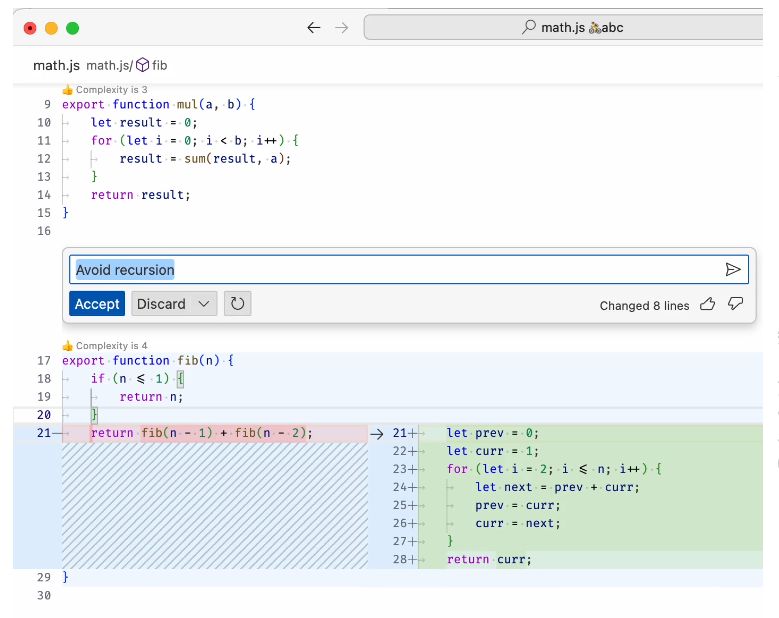Click the regenerate circular arrow icon
Screen dimensions: 779x618
237,304
